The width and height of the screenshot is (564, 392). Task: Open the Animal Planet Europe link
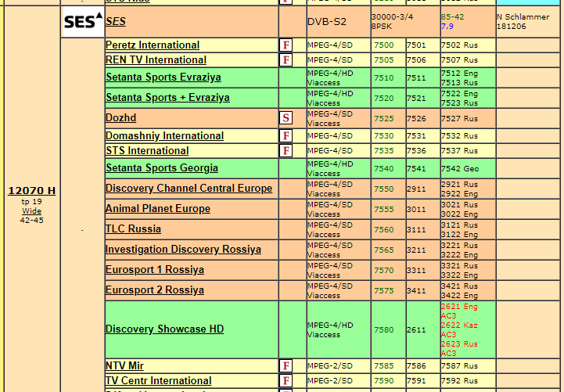(158, 209)
